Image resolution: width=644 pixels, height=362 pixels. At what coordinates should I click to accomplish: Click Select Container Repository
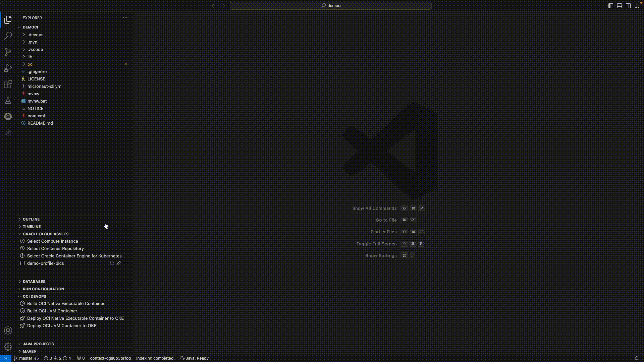(55, 249)
